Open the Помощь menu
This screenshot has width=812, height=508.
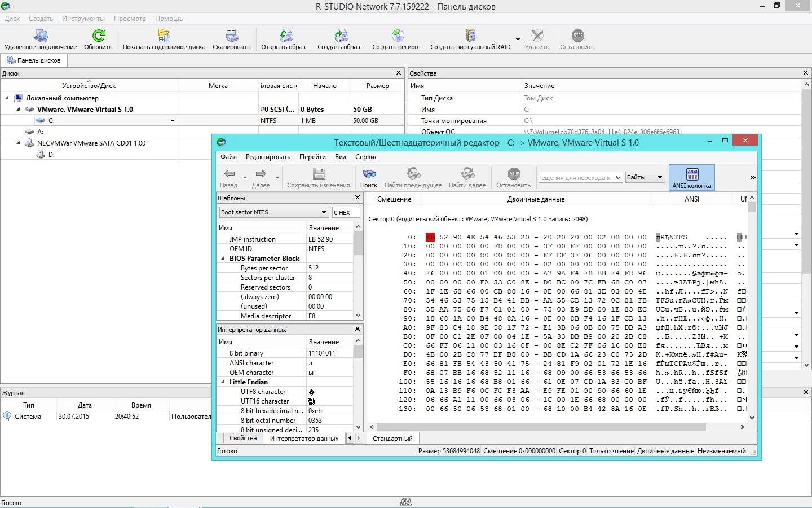[169, 19]
